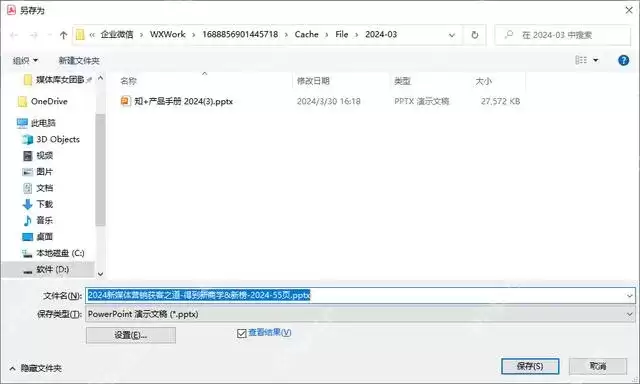
Task: Toggle the 查看结果(V) checkbox
Action: coord(241,333)
